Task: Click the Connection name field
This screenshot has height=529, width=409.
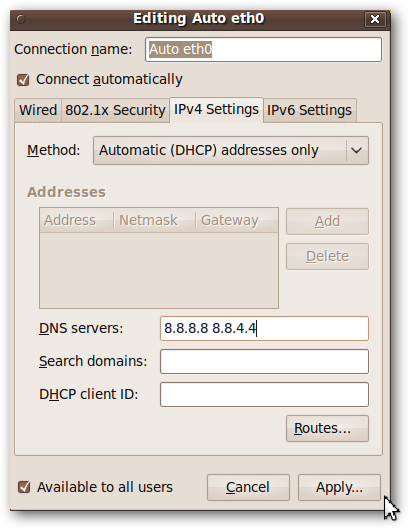Action: click(x=264, y=50)
